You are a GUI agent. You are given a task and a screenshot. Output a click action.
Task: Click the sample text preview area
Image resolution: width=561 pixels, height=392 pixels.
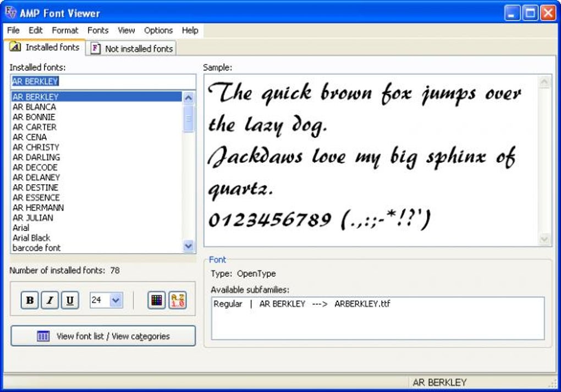pos(371,160)
